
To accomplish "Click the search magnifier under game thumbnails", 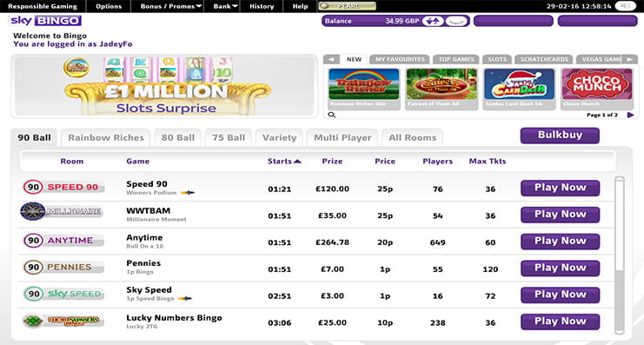I will 331,115.
